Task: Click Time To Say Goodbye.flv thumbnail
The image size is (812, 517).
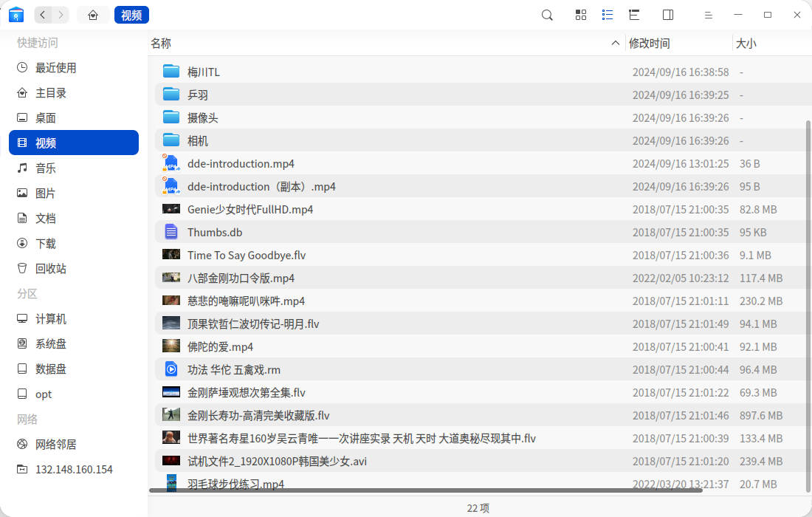Action: [171, 254]
